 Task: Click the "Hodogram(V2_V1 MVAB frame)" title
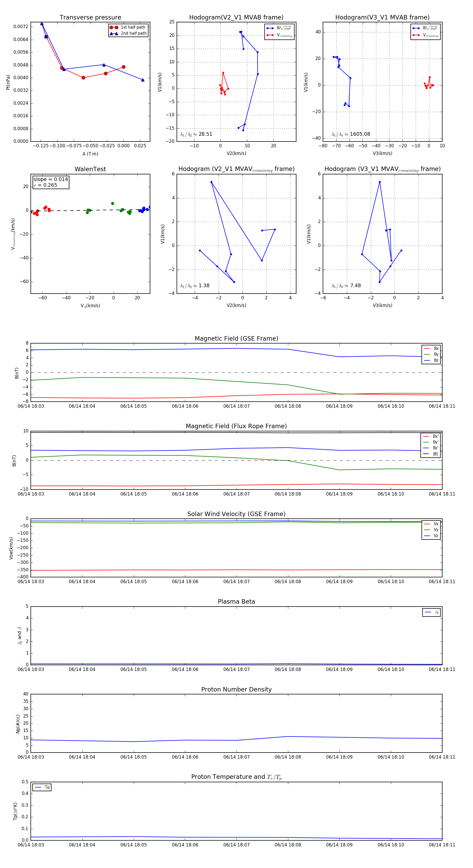(236, 18)
